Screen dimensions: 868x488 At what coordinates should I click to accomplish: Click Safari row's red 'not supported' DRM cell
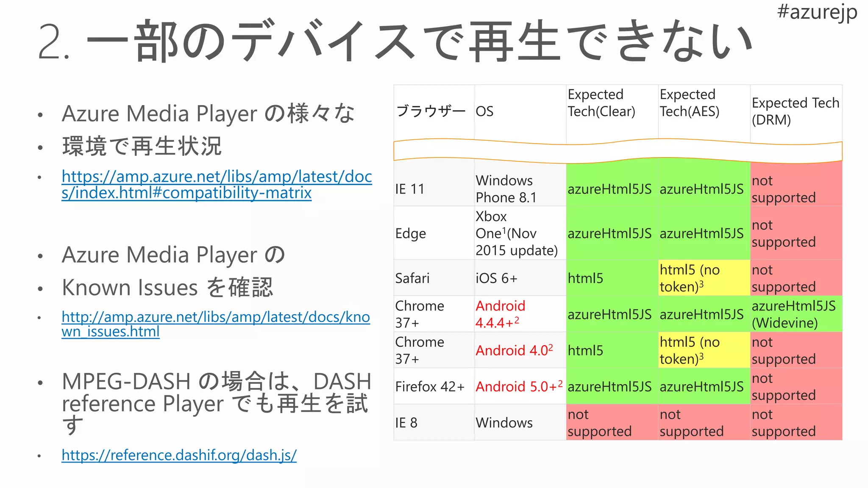click(796, 278)
